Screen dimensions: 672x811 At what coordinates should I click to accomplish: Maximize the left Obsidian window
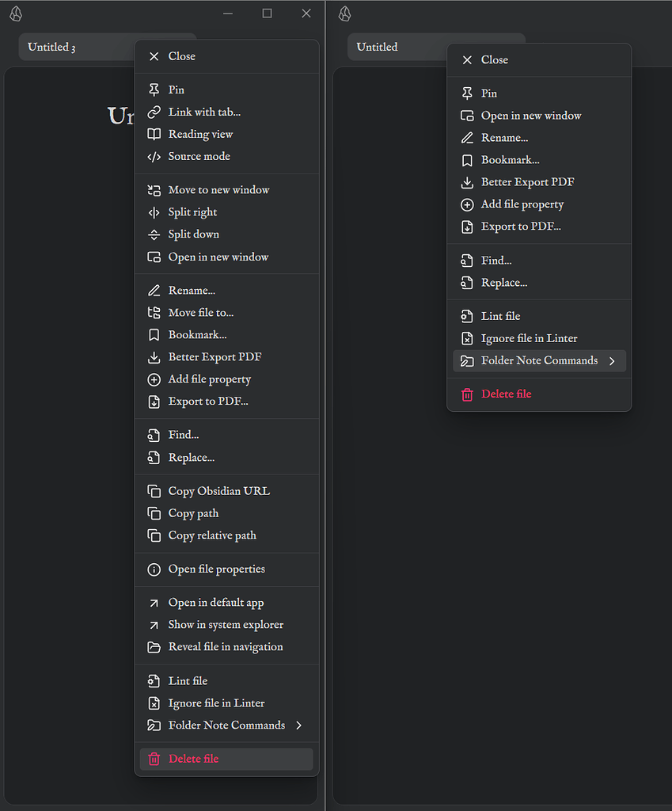pos(268,13)
